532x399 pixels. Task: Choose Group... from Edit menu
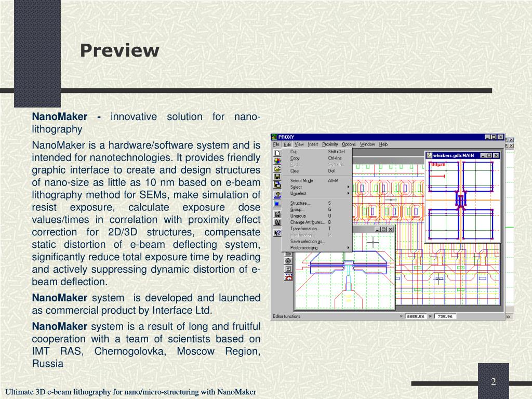point(317,210)
